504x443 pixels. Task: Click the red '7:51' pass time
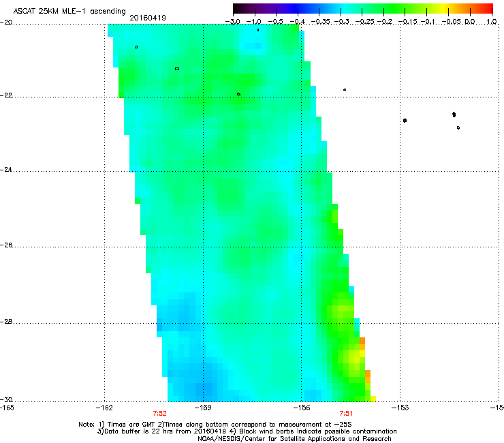(x=346, y=414)
